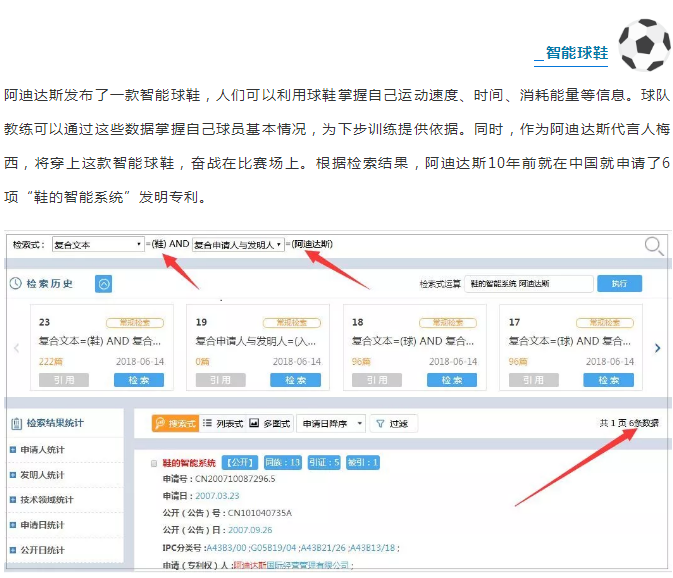
Task: Click the search history clock icon
Action: point(15,283)
